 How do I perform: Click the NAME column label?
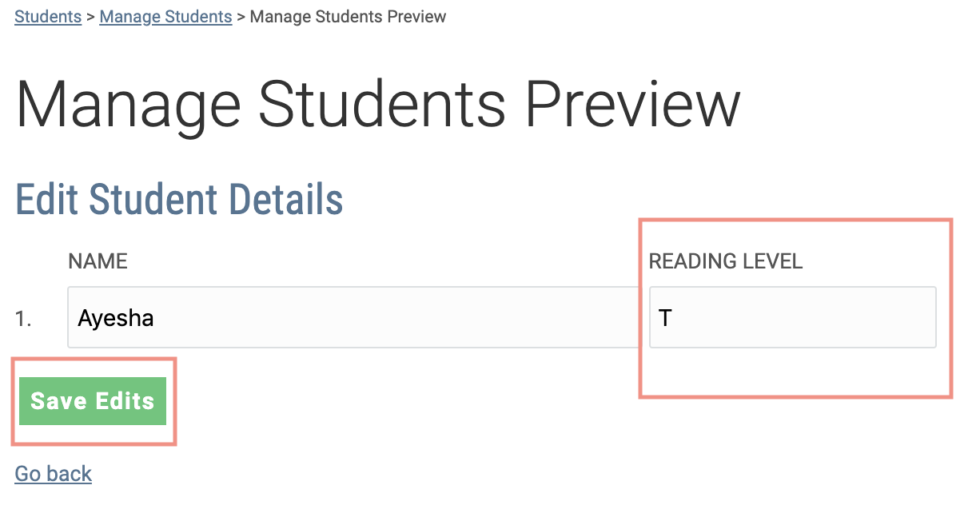(98, 261)
